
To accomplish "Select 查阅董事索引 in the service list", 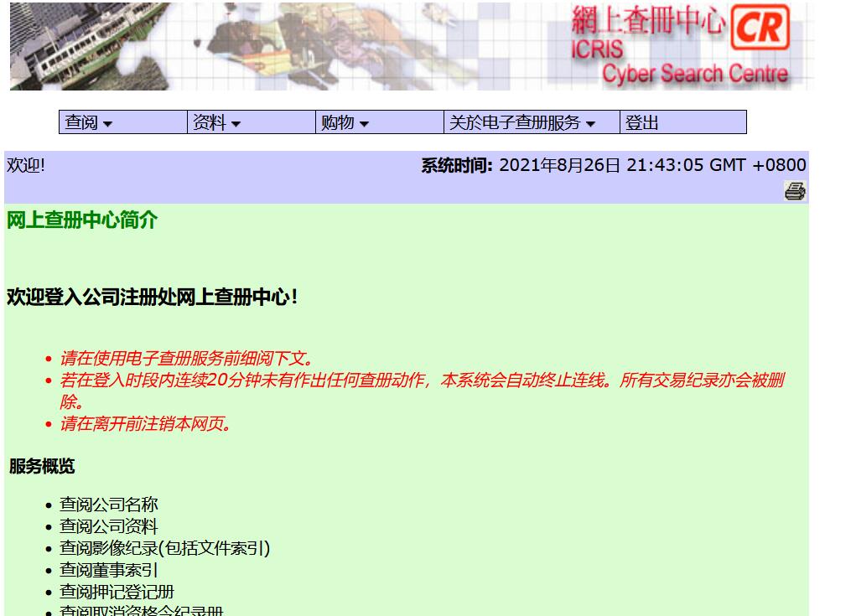I will (x=108, y=570).
